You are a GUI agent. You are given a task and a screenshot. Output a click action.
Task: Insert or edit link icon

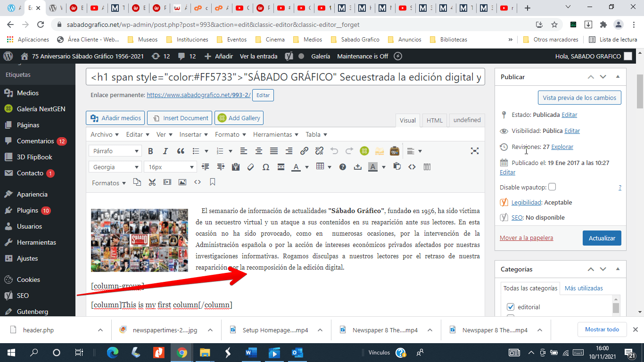(304, 151)
